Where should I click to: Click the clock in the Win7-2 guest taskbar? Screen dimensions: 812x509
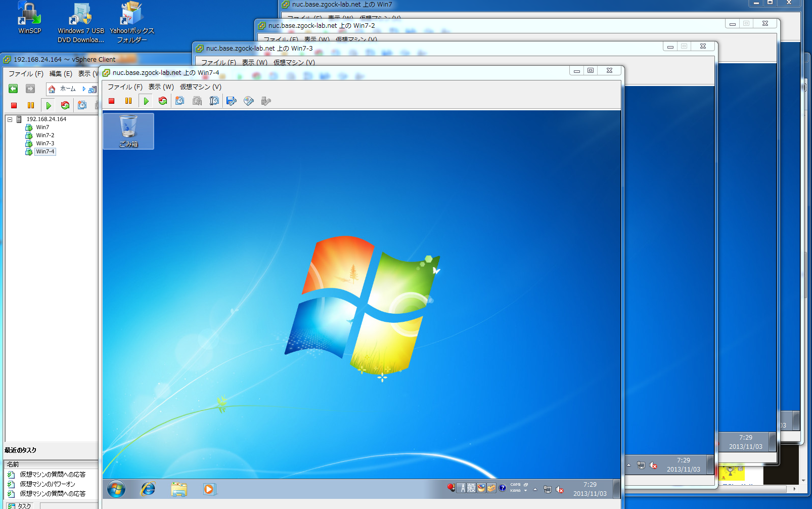coord(746,442)
